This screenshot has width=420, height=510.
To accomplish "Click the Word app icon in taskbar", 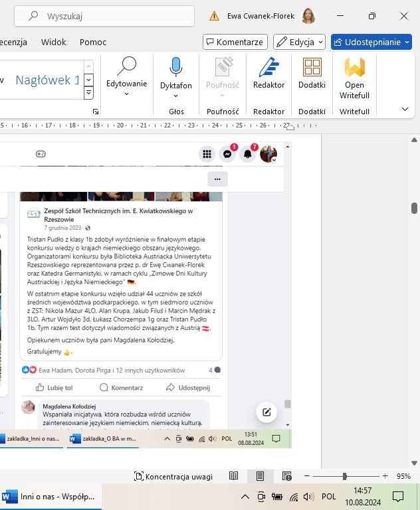I will (x=11, y=496).
